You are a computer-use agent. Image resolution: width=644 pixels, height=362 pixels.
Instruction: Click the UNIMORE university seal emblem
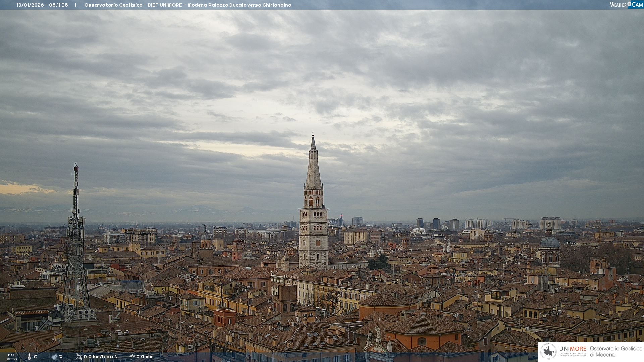(x=549, y=351)
